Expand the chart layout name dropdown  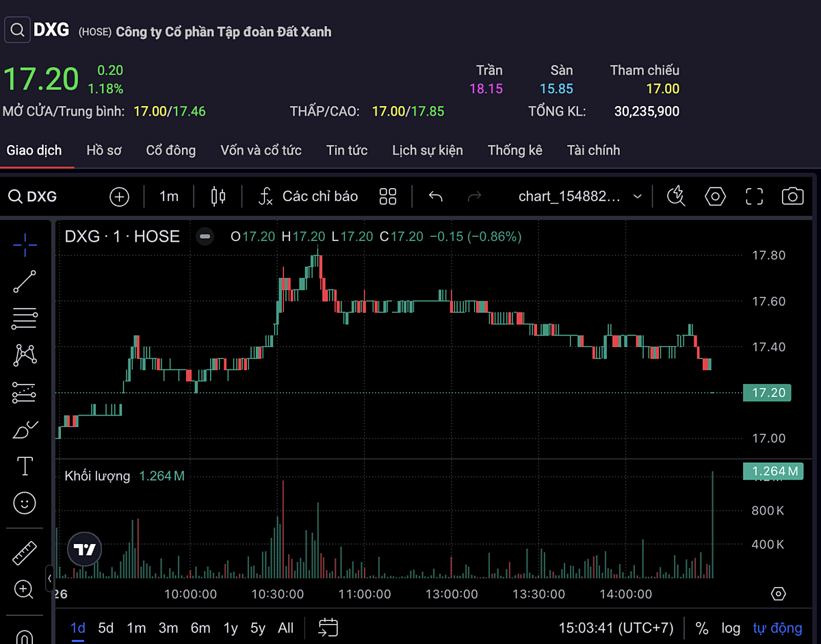coord(579,197)
